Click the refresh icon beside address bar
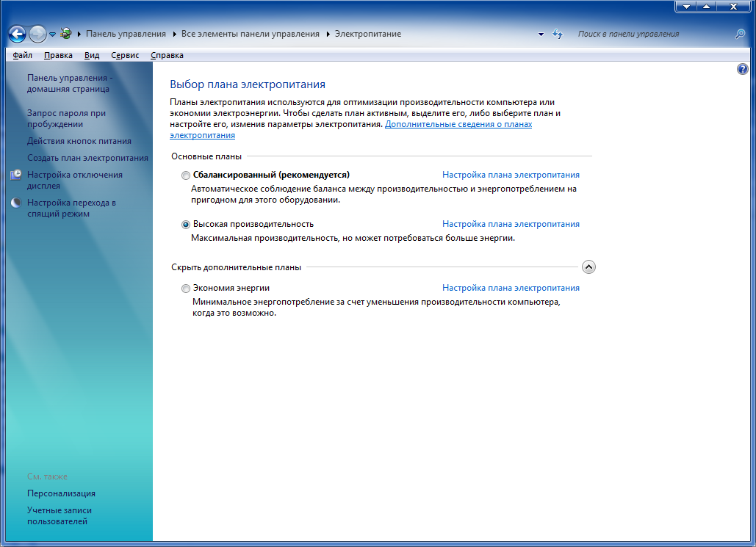 (558, 34)
